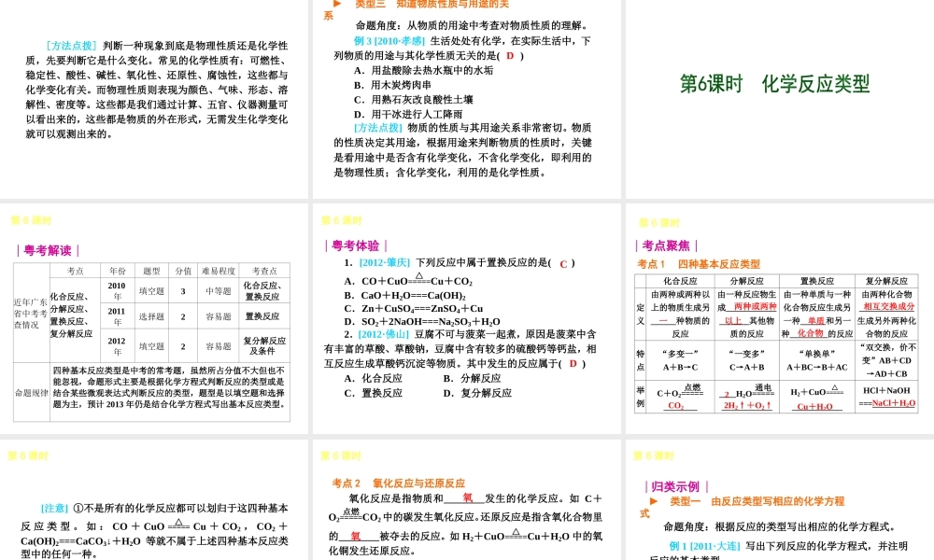934x560 pixels.
Task: Click option B. CaO+H2O===Ca(OH)2
Action: coord(405,295)
